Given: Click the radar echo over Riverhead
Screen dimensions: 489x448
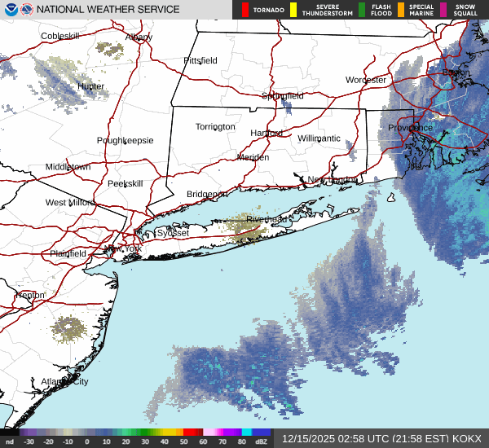Looking at the screenshot, I should [x=248, y=230].
